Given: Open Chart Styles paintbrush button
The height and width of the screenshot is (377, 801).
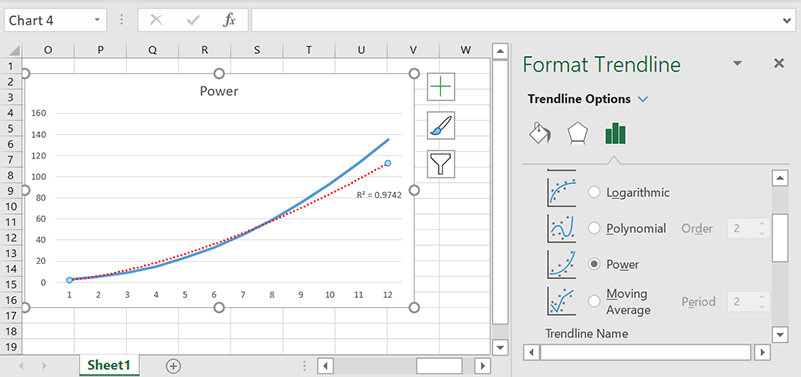Looking at the screenshot, I should click(x=441, y=125).
